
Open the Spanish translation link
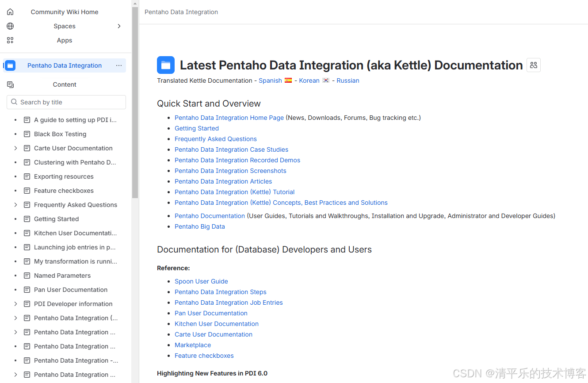coord(270,80)
